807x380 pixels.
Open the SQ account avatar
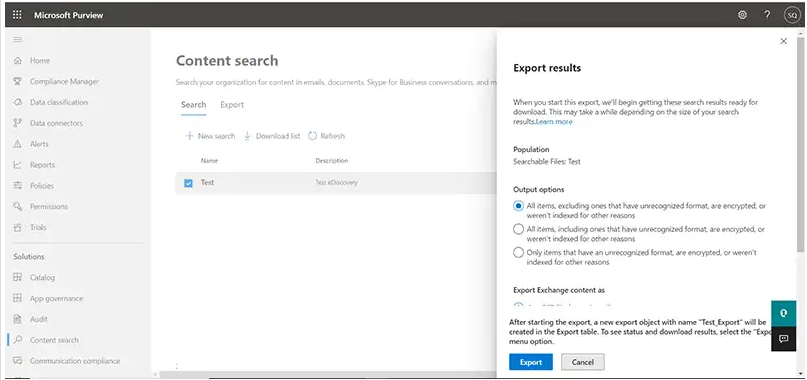[792, 15]
